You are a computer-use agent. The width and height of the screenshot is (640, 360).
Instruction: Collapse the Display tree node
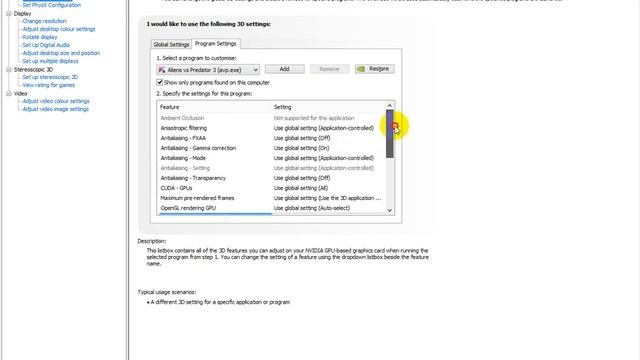click(9, 13)
